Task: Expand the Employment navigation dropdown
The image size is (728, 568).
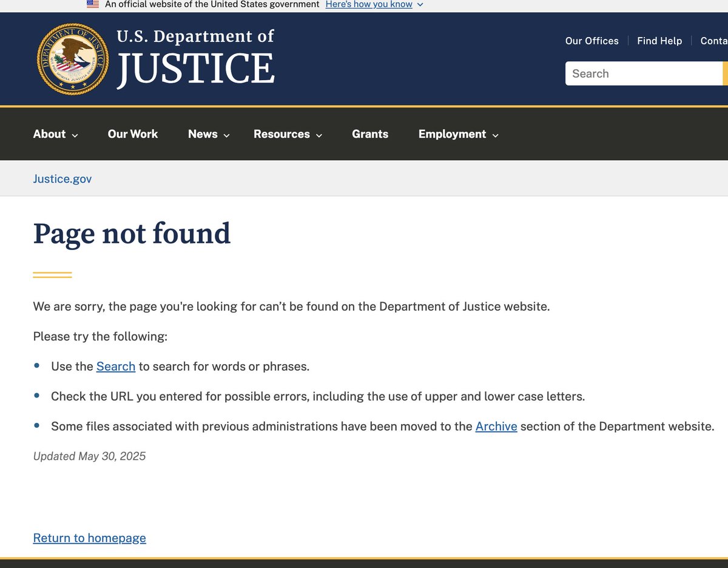Action: click(x=458, y=134)
